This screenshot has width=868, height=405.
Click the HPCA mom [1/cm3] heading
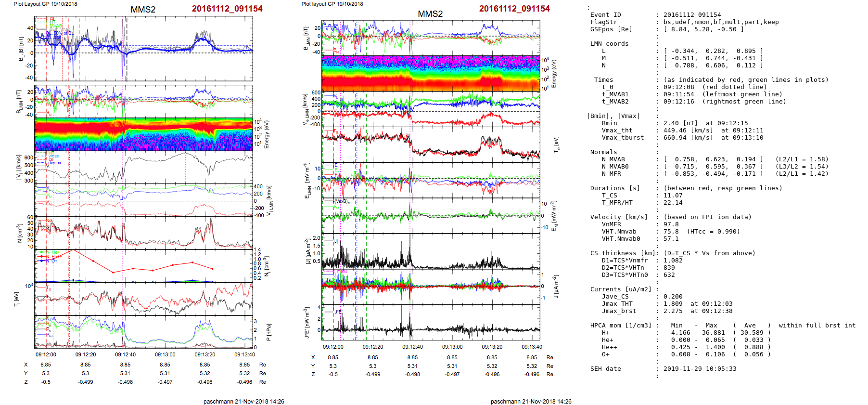click(621, 326)
